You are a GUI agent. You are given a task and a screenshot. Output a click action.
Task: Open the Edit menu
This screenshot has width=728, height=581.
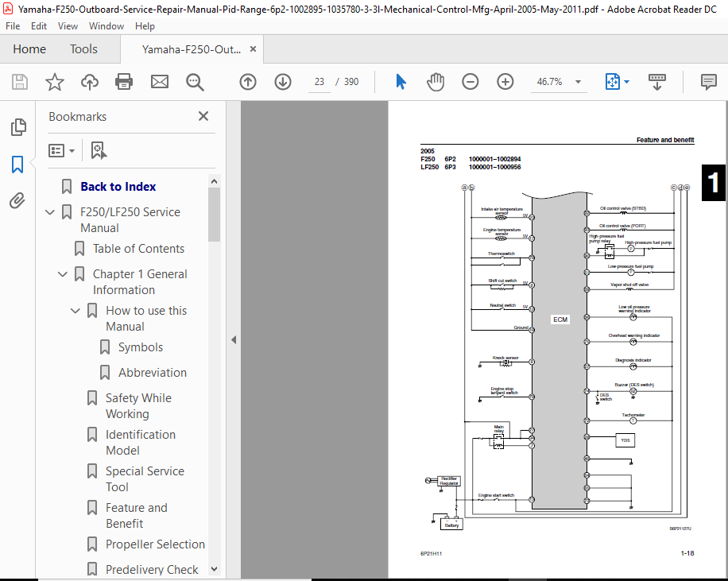[x=38, y=26]
